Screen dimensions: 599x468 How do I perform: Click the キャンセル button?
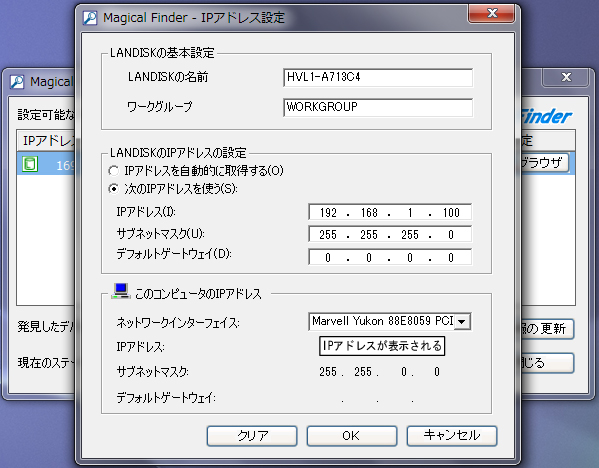click(x=452, y=436)
